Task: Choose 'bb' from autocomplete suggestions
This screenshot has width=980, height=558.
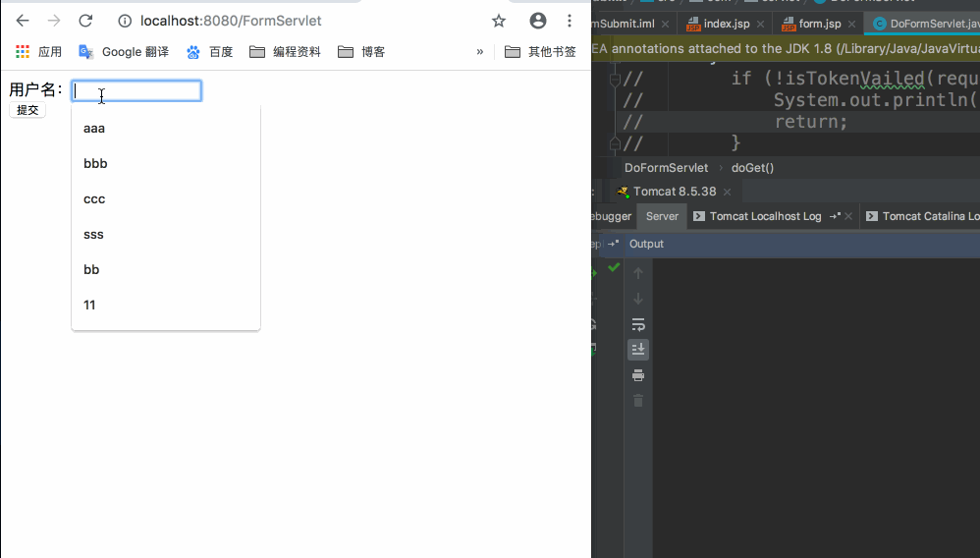Action: point(166,269)
